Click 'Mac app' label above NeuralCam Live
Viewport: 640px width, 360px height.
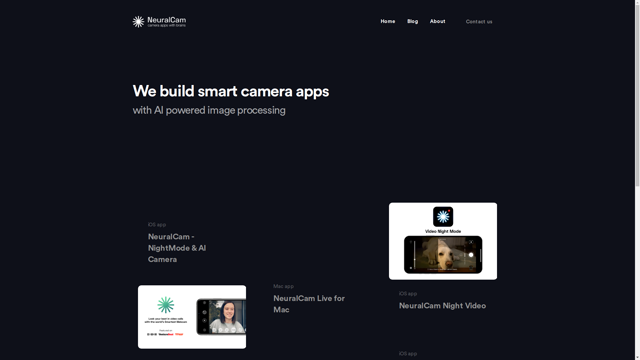283,286
